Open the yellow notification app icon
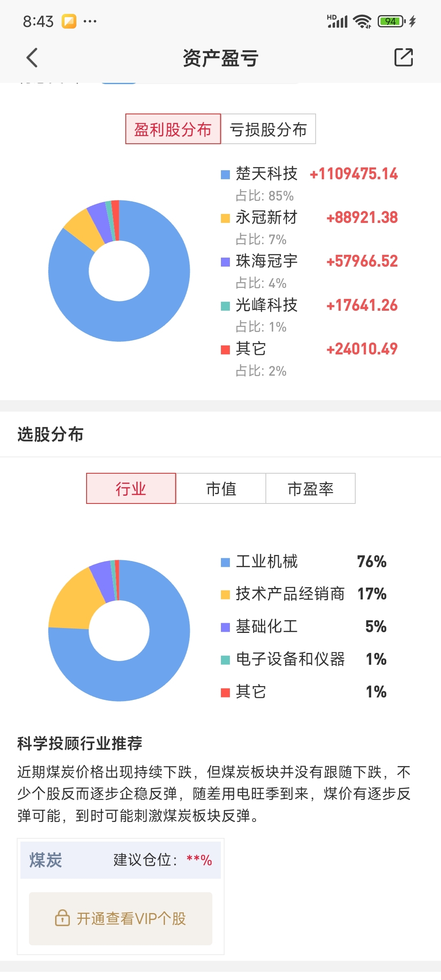Viewport: 441px width, 980px height. [x=69, y=21]
